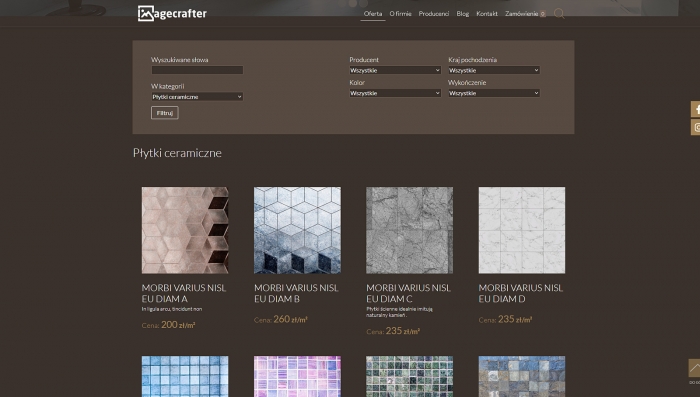Open the Oferta menu item
Viewport: 700px width, 397px height.
[373, 14]
